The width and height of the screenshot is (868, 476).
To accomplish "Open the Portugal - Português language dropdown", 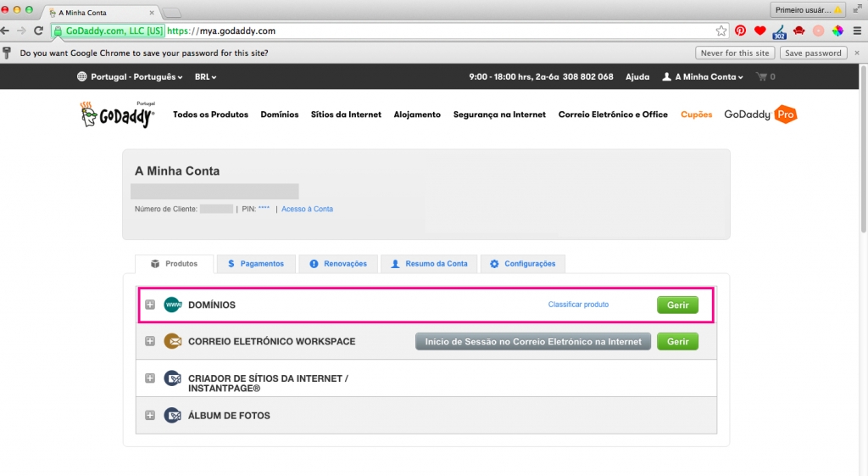I will point(136,77).
